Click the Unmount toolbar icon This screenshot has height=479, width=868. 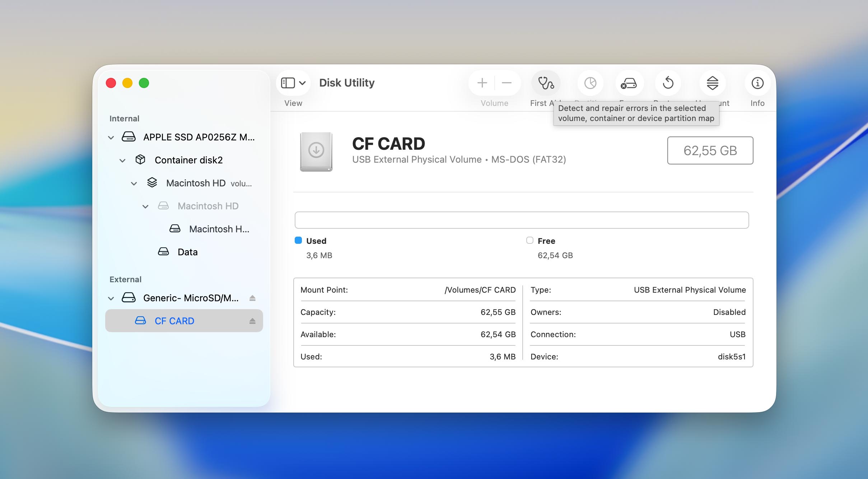click(x=712, y=83)
